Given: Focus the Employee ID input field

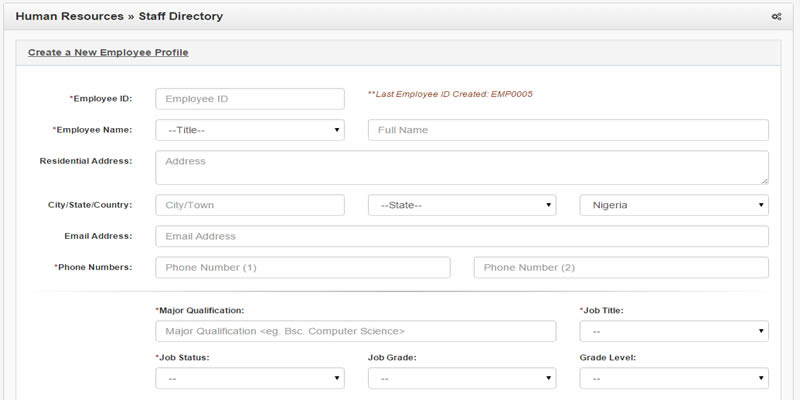Looking at the screenshot, I should click(x=250, y=99).
